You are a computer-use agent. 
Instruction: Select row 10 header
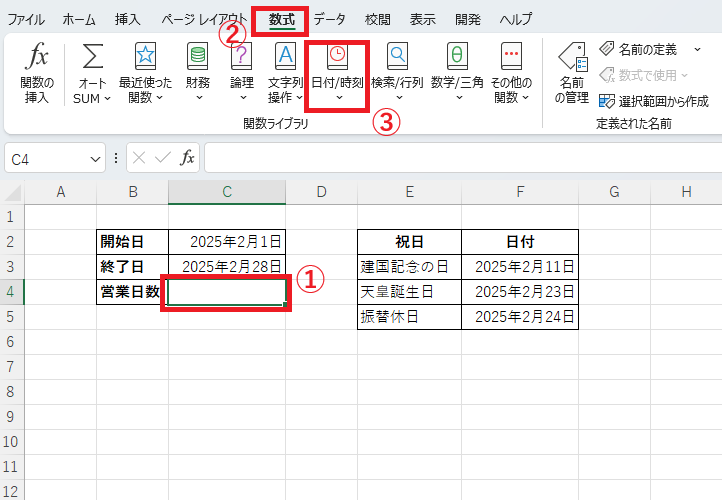click(x=11, y=442)
